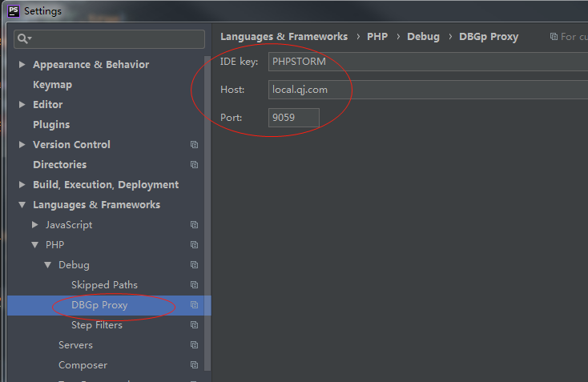Click project-level icon beside Servers
This screenshot has height=382, width=588.
pyautogui.click(x=194, y=345)
